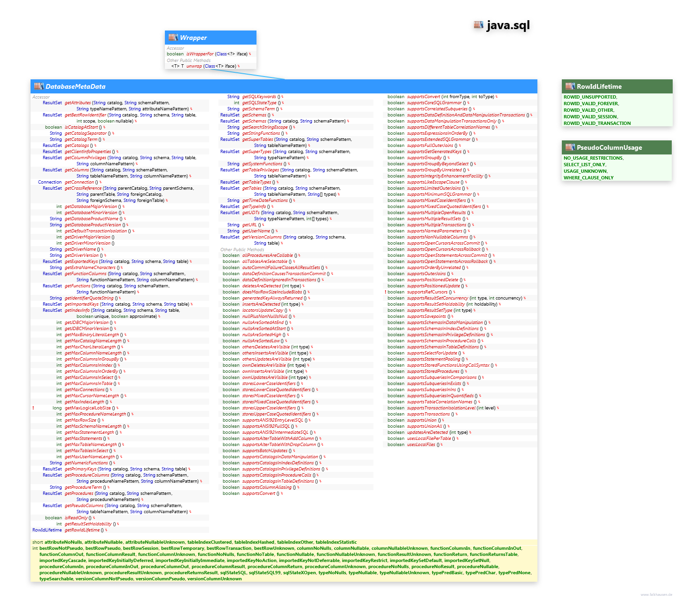Click the getPrimaryKeys method
The width and height of the screenshot is (699, 616).
click(80, 469)
